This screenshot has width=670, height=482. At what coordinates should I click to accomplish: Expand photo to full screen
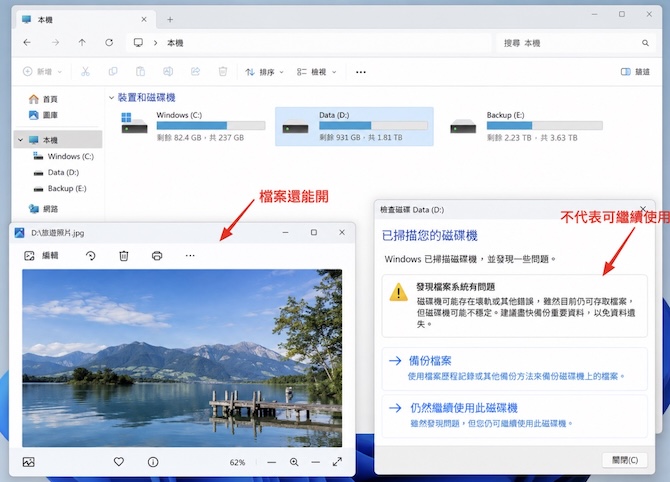[337, 462]
